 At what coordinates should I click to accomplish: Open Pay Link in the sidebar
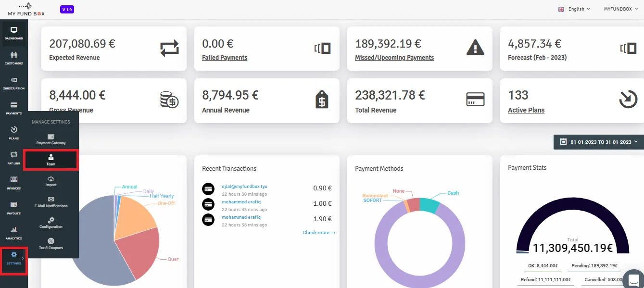(x=13, y=158)
